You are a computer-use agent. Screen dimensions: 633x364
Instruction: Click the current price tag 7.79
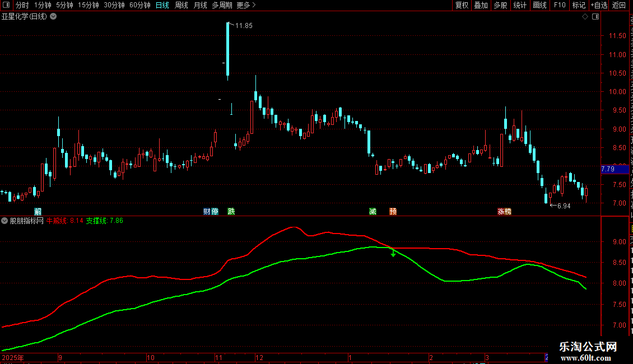[x=615, y=169]
